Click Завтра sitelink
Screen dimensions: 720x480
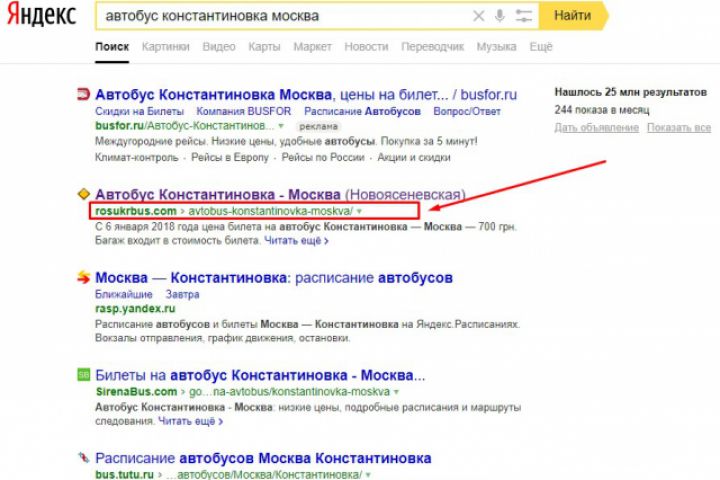click(182, 294)
